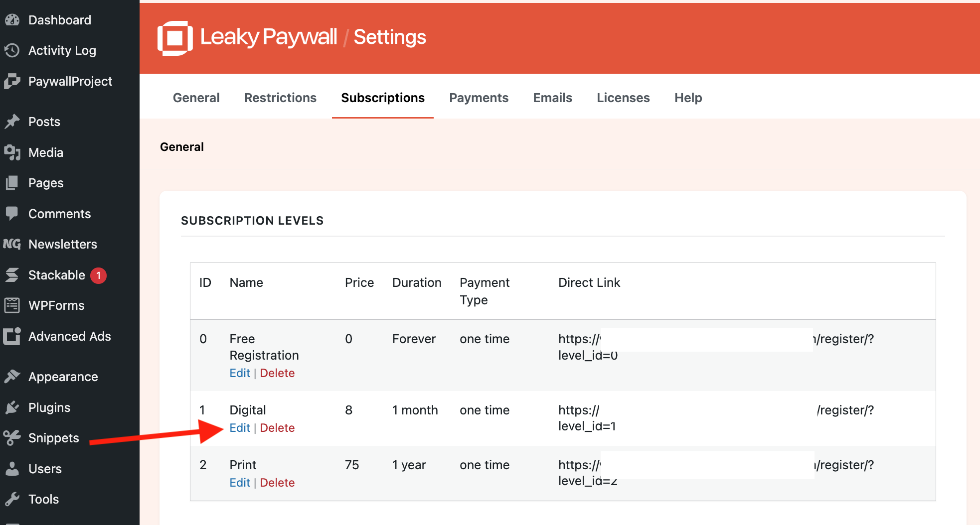Click the Stackable logo icon
Image resolution: width=980 pixels, height=525 pixels.
pos(12,275)
